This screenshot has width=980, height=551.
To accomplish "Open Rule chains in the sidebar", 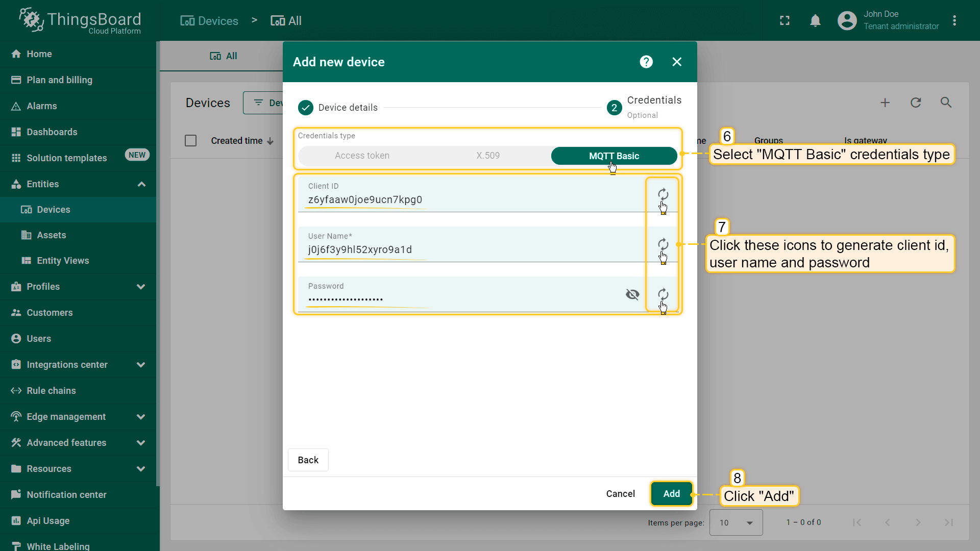I will click(x=51, y=391).
